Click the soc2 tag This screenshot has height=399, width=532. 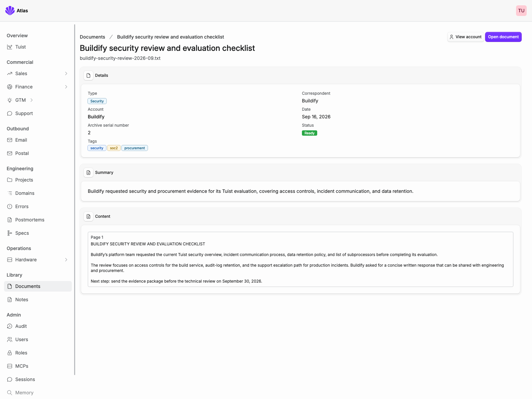click(x=114, y=148)
